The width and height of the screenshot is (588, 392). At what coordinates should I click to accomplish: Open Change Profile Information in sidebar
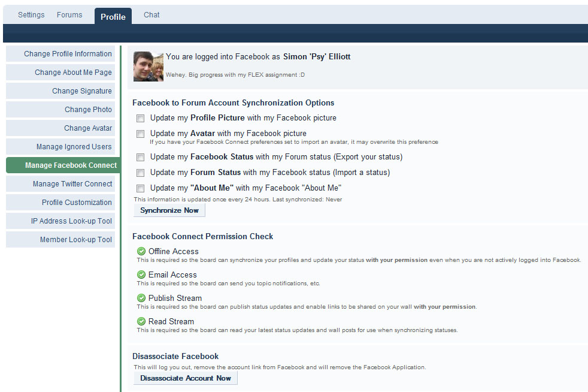pyautogui.click(x=68, y=54)
